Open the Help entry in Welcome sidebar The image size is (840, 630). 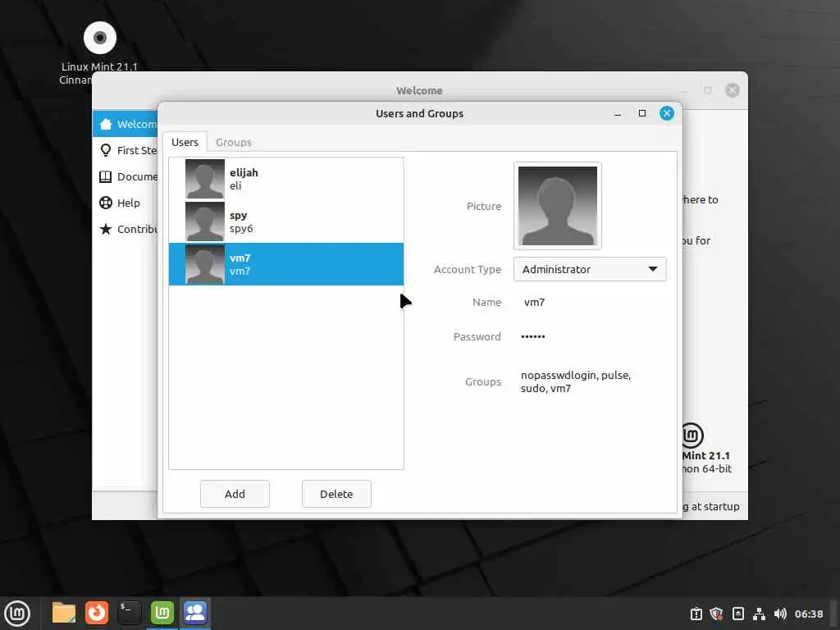click(125, 203)
